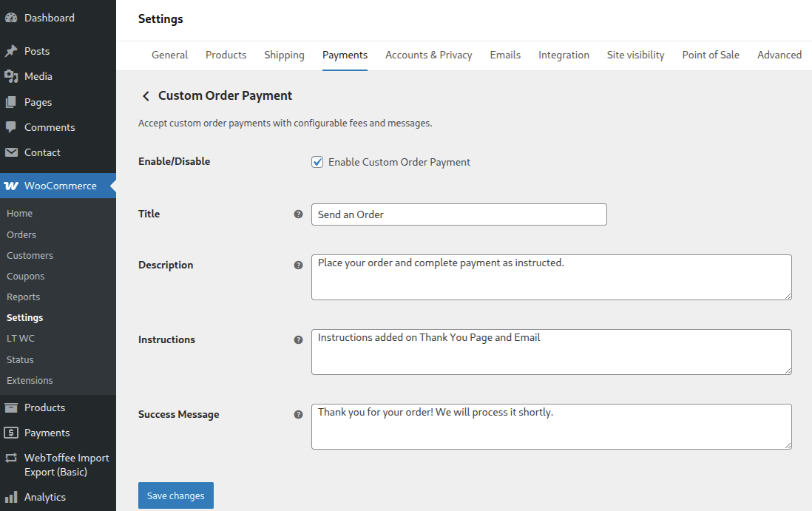Screen dimensions: 812x511
Task: Go to the Customers submenu link
Action: [x=30, y=256]
